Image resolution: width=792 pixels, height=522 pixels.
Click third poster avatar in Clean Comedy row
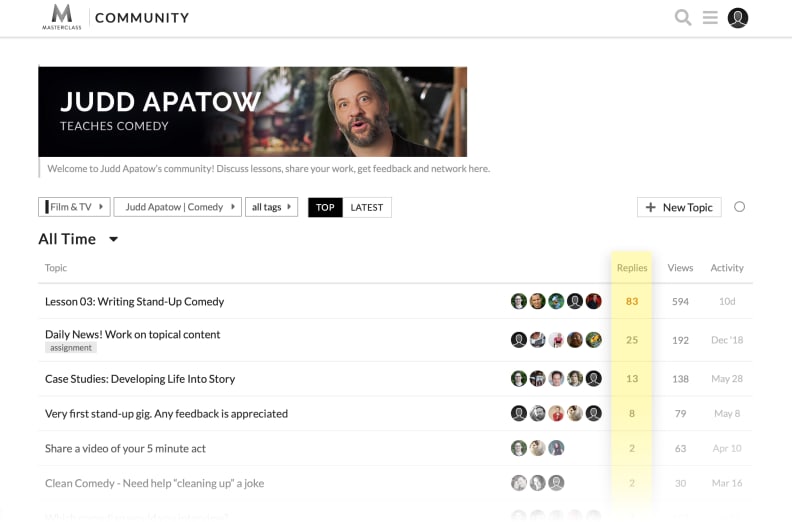556,483
